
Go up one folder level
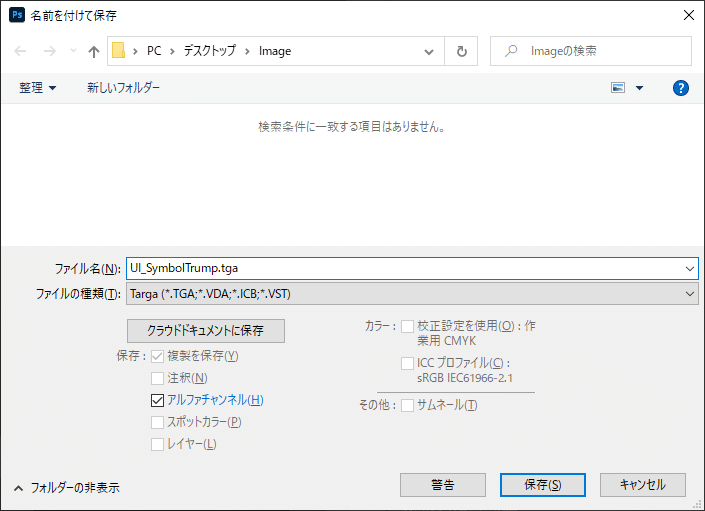point(94,51)
